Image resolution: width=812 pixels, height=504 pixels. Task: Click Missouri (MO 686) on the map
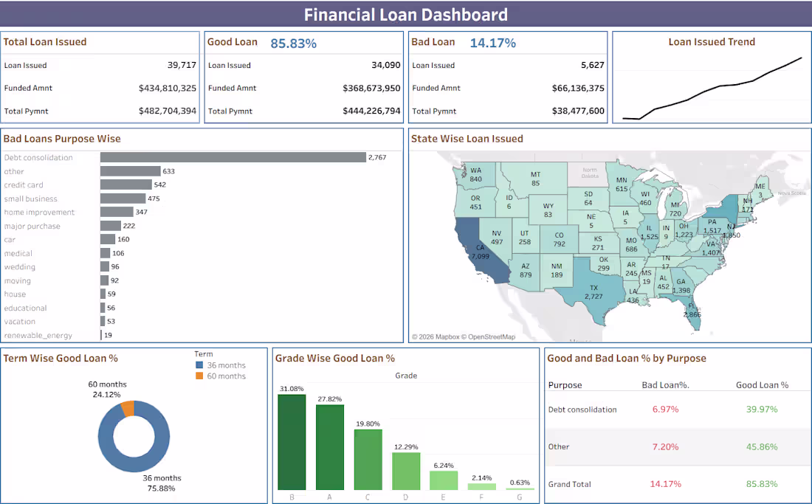(x=631, y=244)
